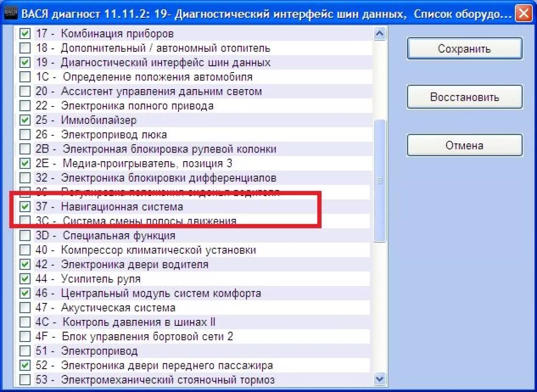
Task: Enable 18 - Дополнительный / автономный отопитель
Action: 25,48
